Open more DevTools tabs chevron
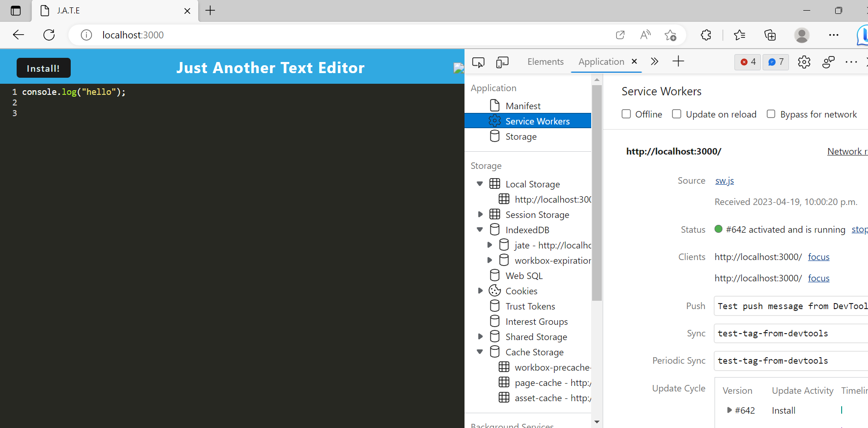868x428 pixels. [654, 62]
